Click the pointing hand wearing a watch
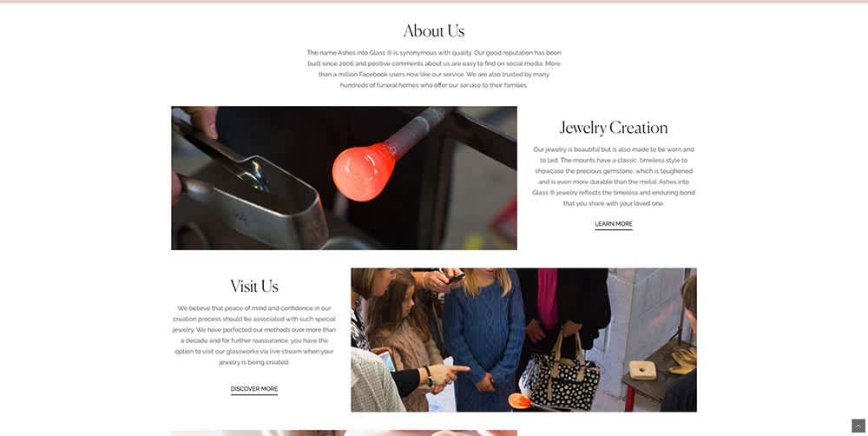 (x=443, y=374)
